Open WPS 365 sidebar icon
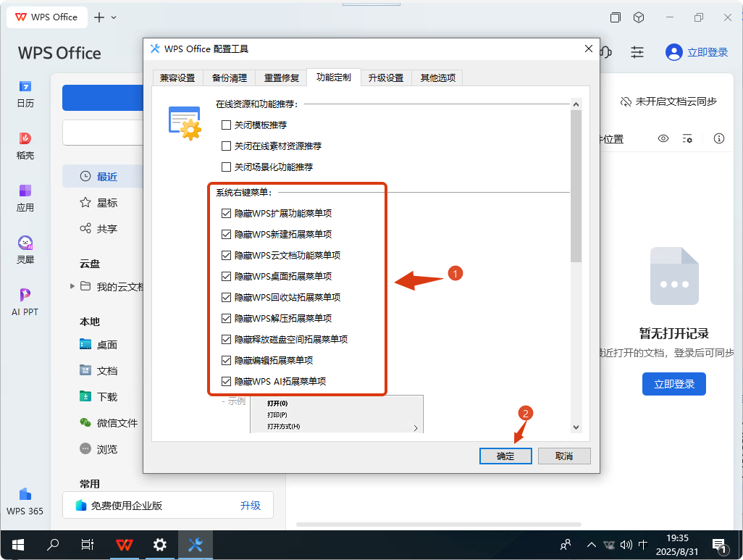Screen dimensions: 743x560 [x=25, y=501]
